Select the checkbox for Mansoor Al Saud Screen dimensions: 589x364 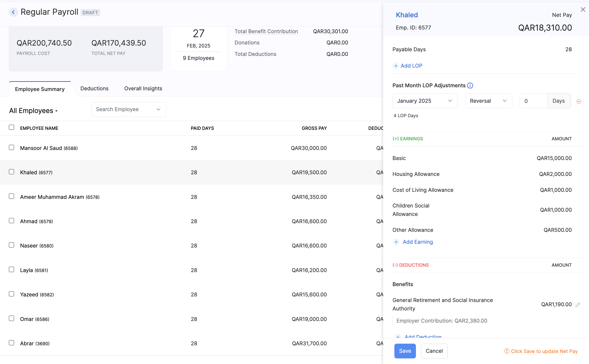(x=11, y=147)
